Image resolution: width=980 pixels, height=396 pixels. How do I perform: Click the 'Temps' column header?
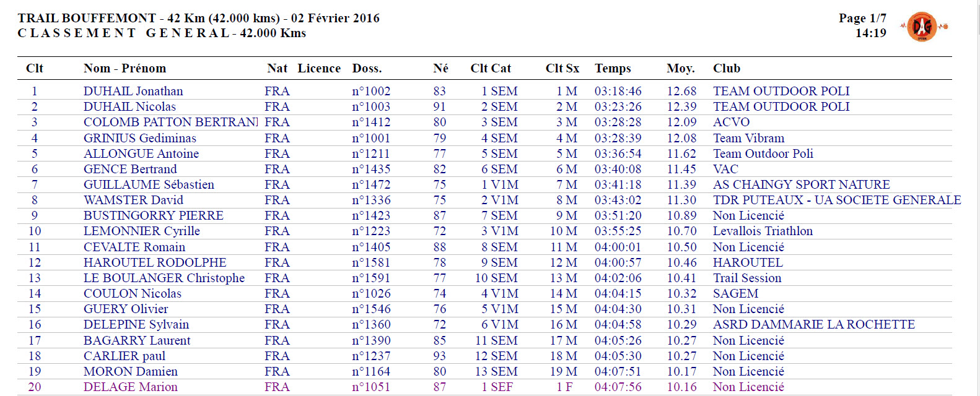click(x=613, y=68)
